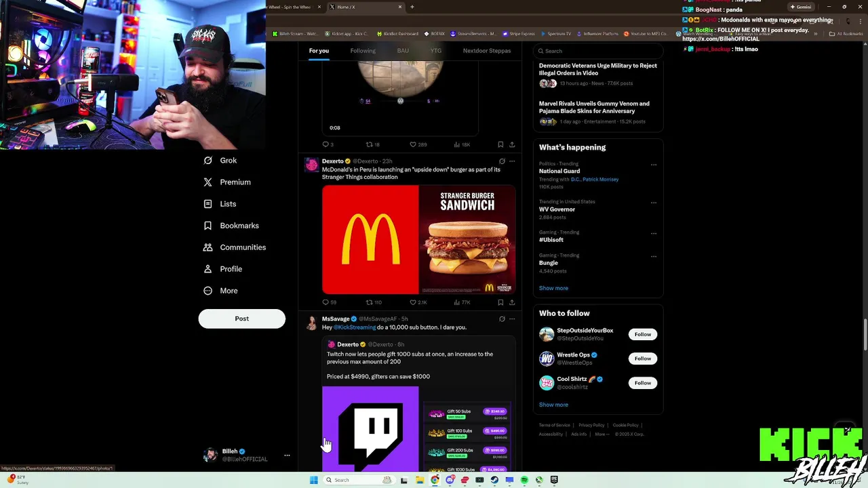Open more options for Bungie trend
The width and height of the screenshot is (868, 488).
(654, 257)
